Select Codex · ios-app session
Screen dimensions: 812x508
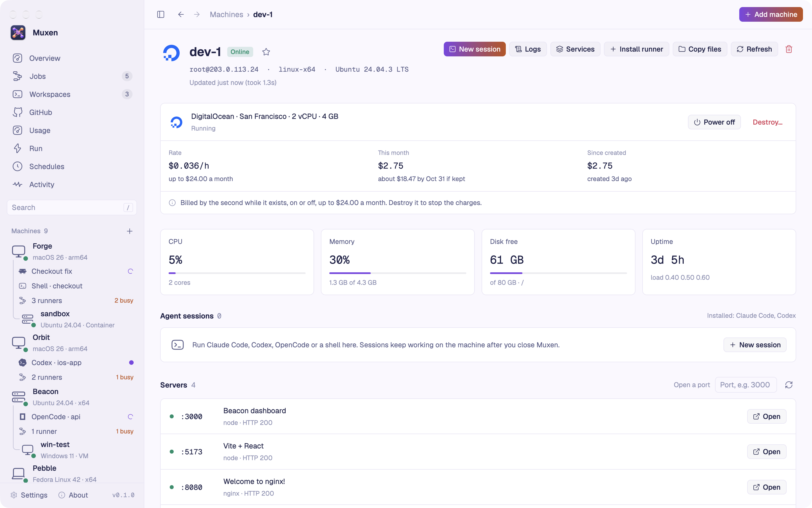(x=75, y=363)
